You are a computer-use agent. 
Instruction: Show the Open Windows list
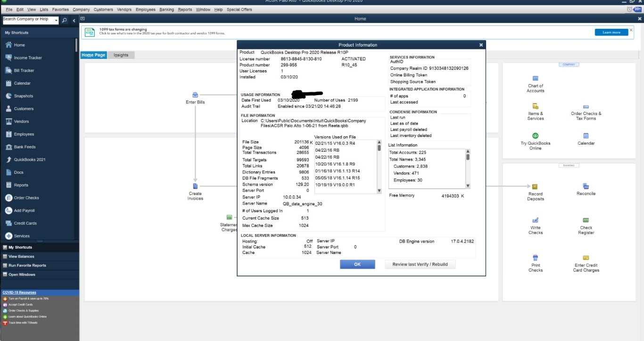coord(40,275)
